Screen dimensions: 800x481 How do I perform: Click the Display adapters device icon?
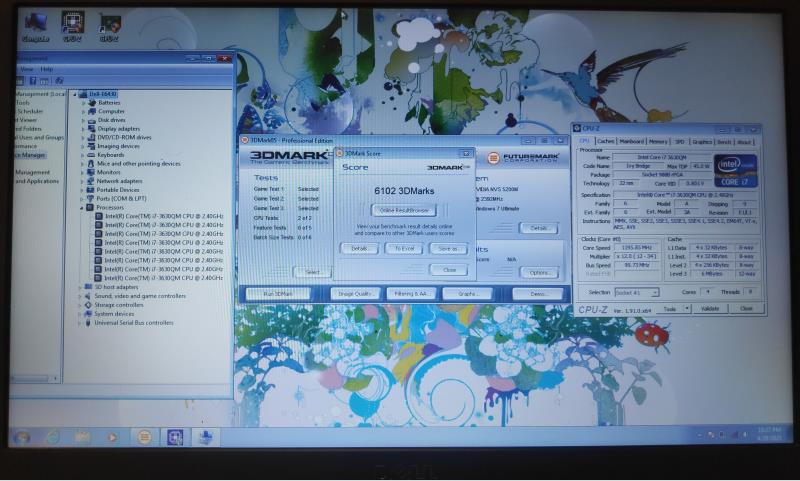[x=92, y=129]
